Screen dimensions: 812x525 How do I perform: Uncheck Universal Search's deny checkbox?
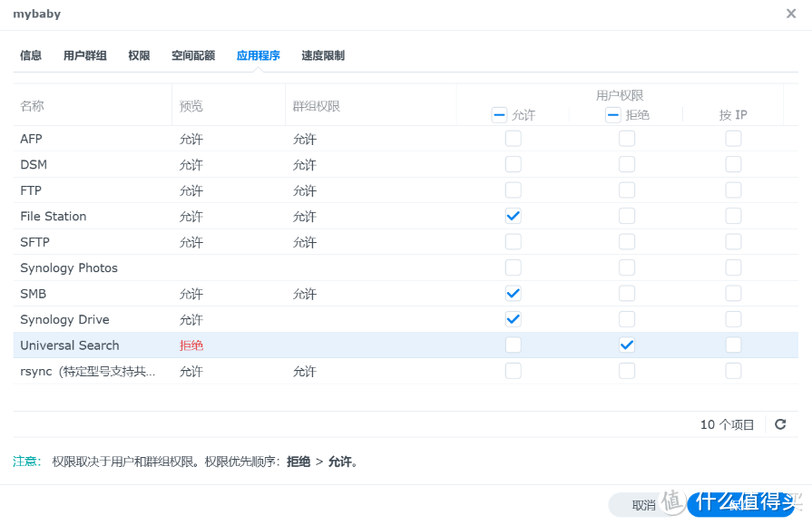[626, 345]
